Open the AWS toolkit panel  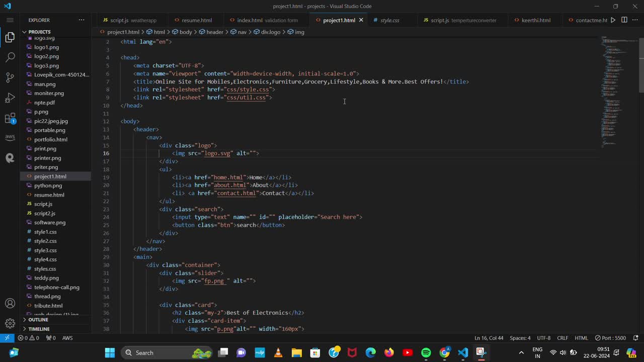pyautogui.click(x=10, y=137)
